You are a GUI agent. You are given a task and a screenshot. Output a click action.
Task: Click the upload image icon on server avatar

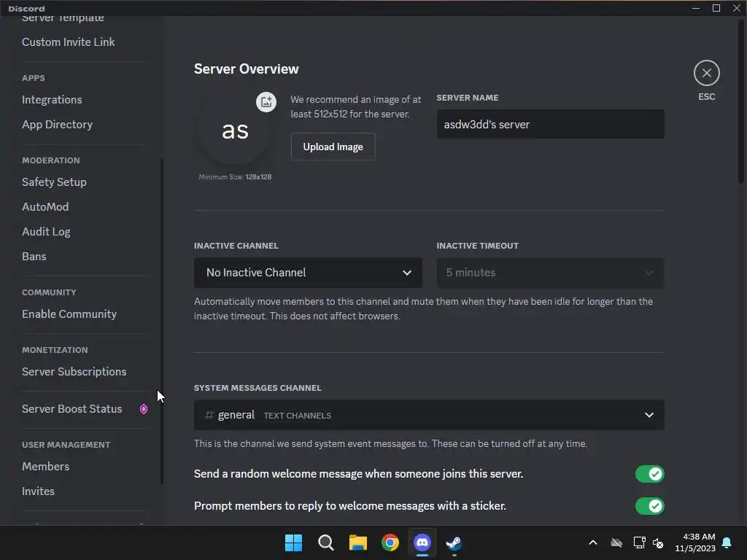click(266, 101)
